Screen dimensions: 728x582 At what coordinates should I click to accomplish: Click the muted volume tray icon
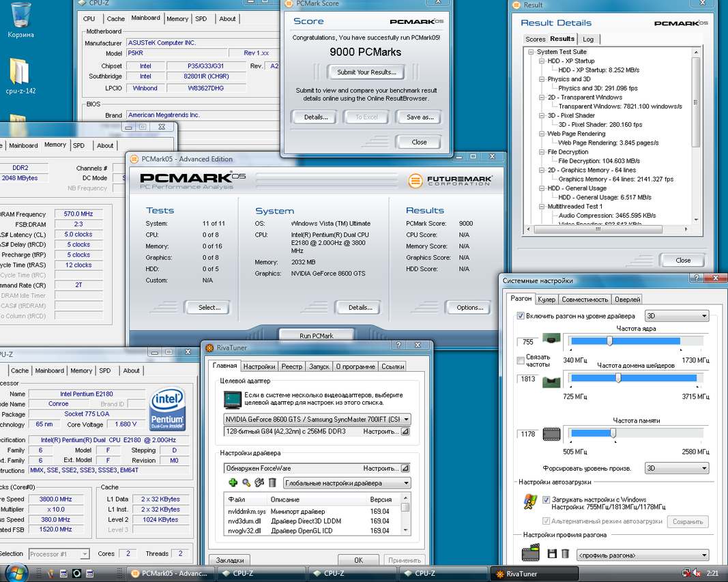tap(697, 572)
